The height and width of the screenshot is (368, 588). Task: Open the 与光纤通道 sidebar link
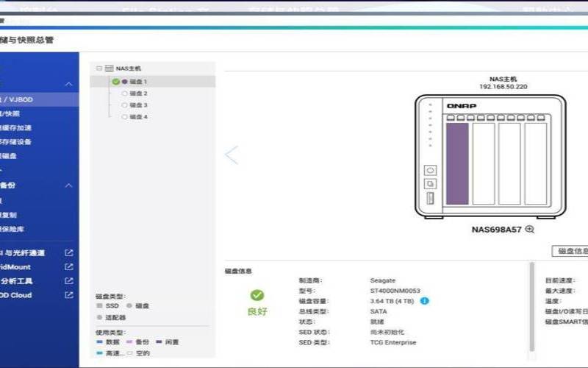coord(24,253)
